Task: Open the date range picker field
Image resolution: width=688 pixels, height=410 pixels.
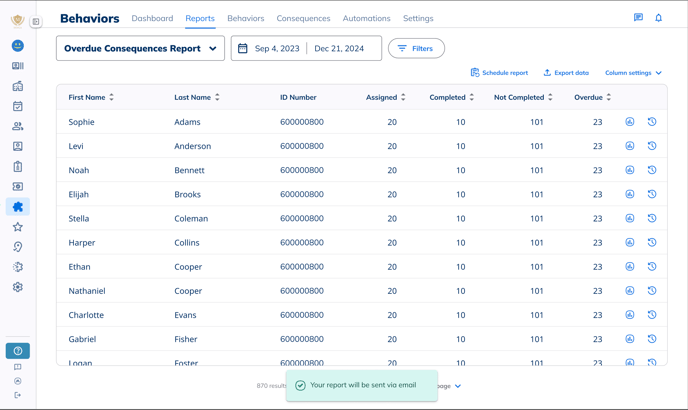Action: coord(306,48)
